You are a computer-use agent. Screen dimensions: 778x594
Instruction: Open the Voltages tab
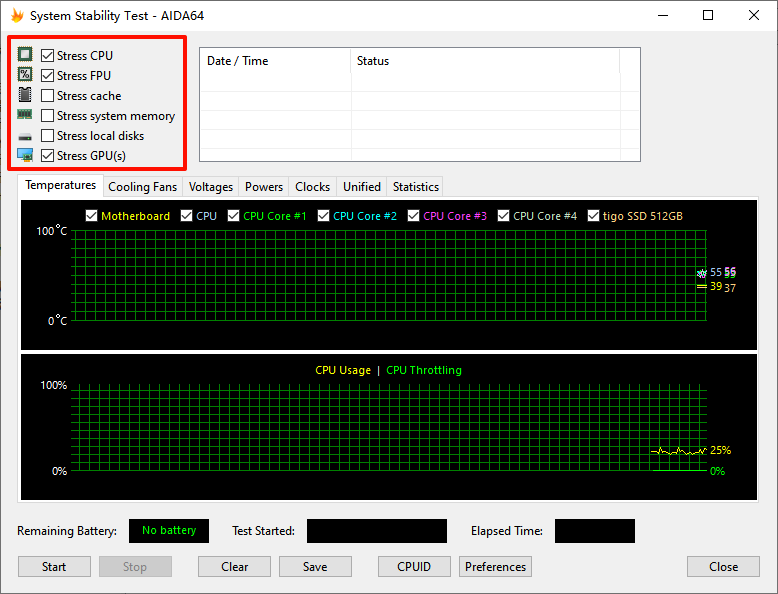[210, 187]
